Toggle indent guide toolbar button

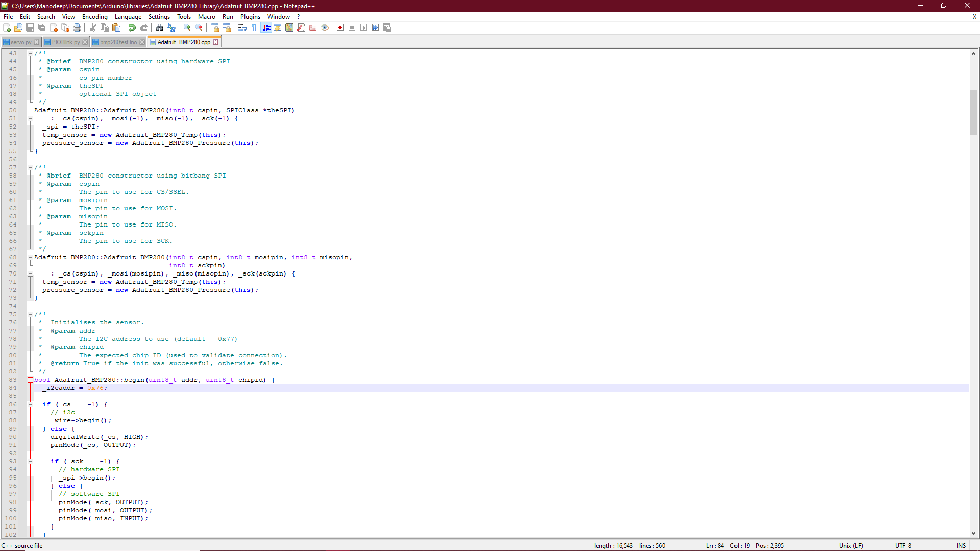(x=266, y=28)
